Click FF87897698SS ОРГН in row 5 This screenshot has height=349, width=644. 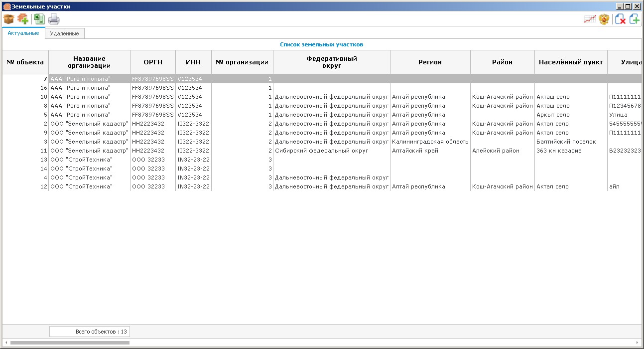153,115
